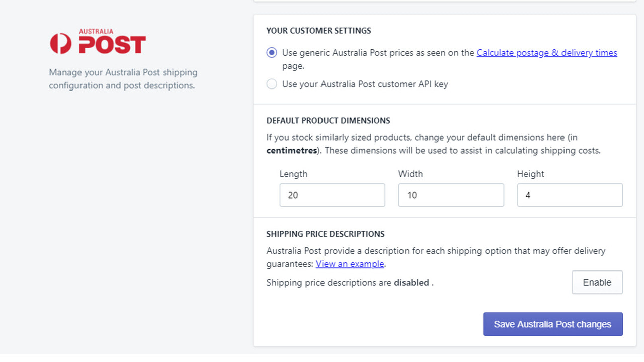This screenshot has width=644, height=362.
Task: Select the currently active pricing radio button
Action: 272,52
